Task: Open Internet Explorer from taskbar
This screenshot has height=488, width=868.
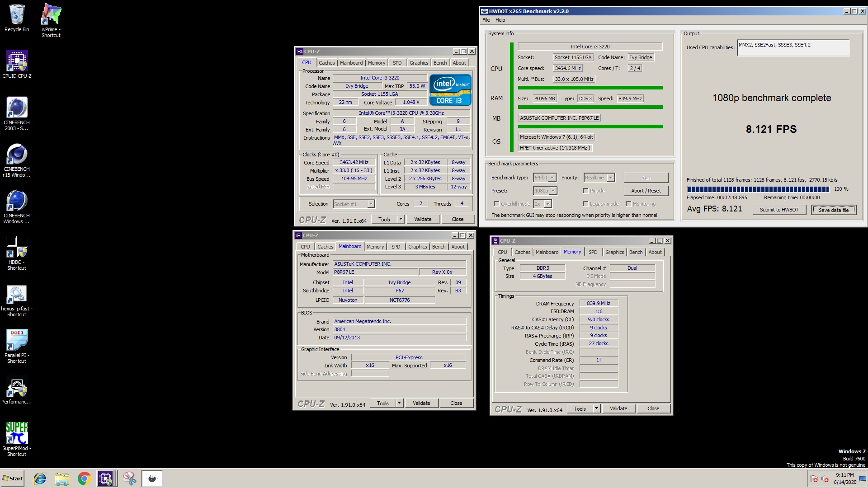Action: coord(40,479)
